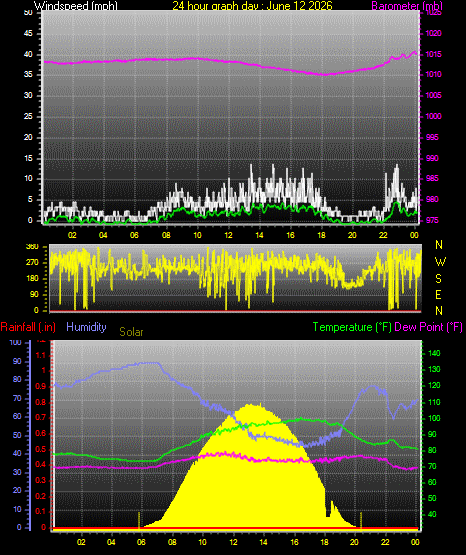Click the 990 barometer axis value

point(432,158)
